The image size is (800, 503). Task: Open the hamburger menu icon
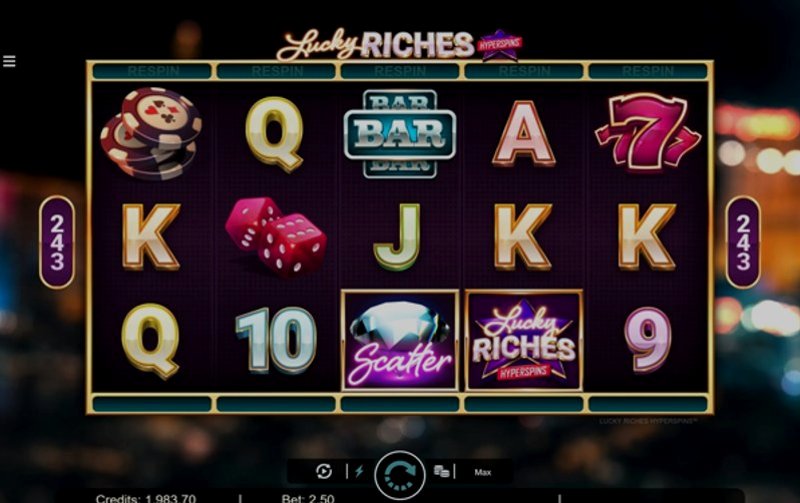point(9,61)
